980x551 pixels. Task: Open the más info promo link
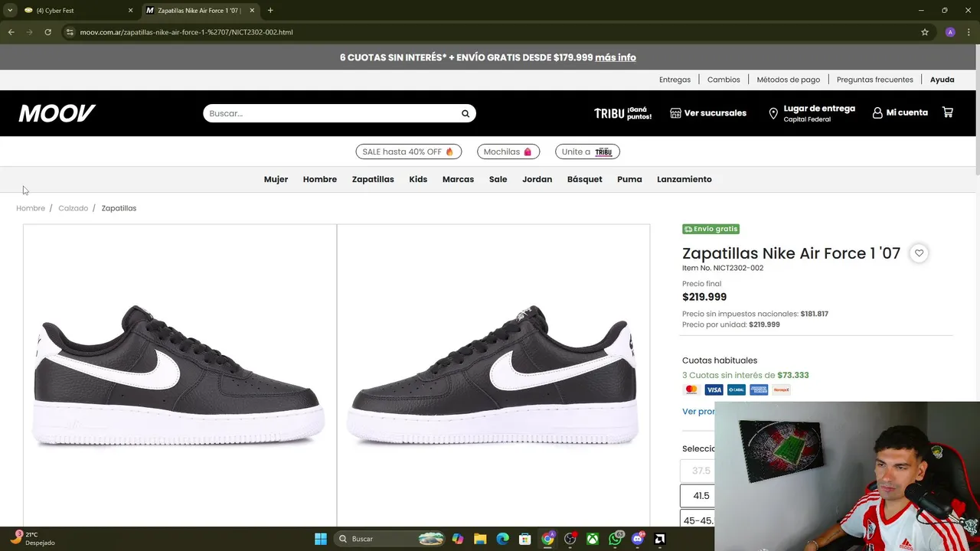pos(616,57)
